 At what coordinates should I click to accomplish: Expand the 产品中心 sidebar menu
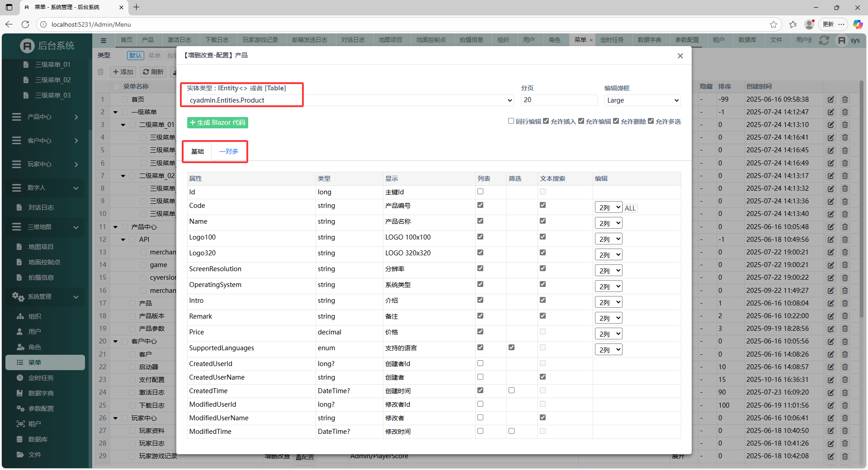point(45,117)
